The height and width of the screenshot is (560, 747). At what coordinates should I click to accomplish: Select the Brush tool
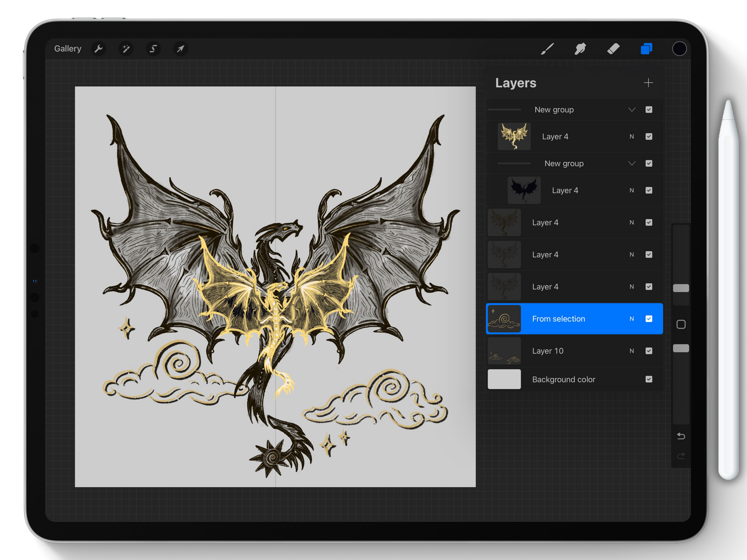(547, 49)
